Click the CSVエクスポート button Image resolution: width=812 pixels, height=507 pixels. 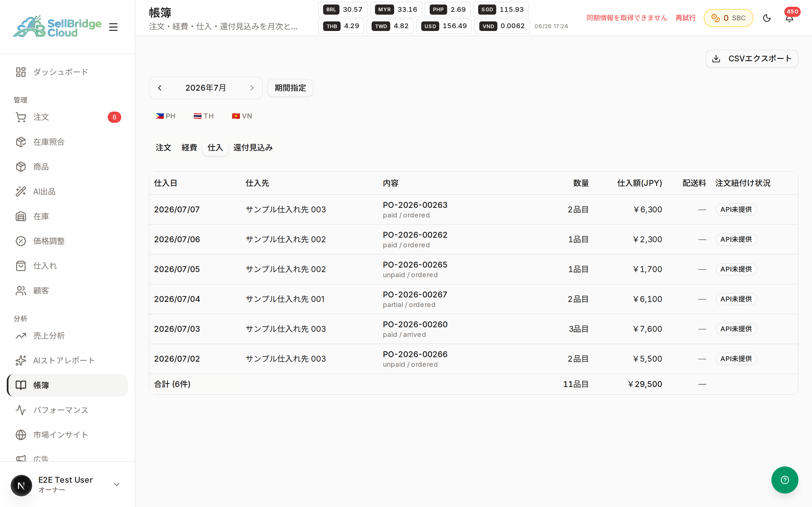752,59
